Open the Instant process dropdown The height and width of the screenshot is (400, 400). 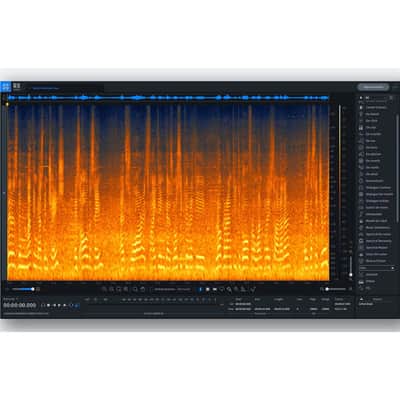(x=172, y=289)
